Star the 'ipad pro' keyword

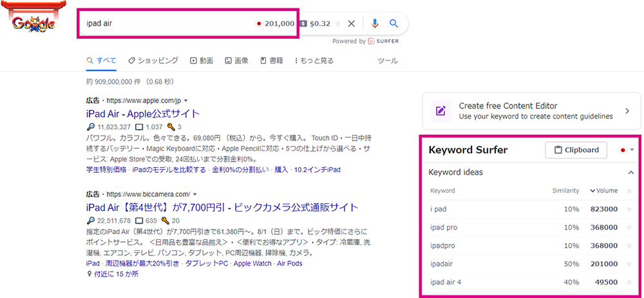pos(629,227)
